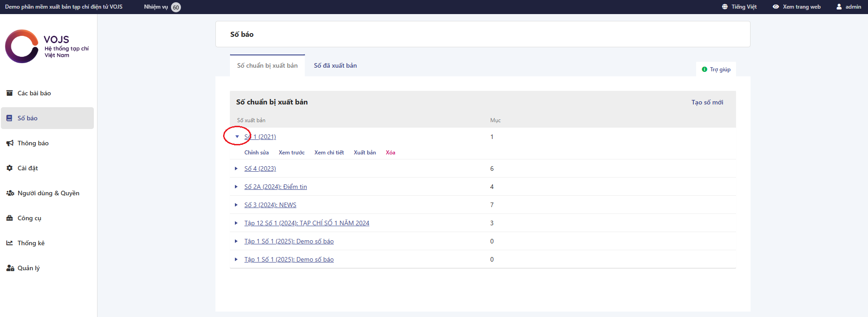
Task: Click the gear icon for Cài đặt
Action: pos(10,168)
